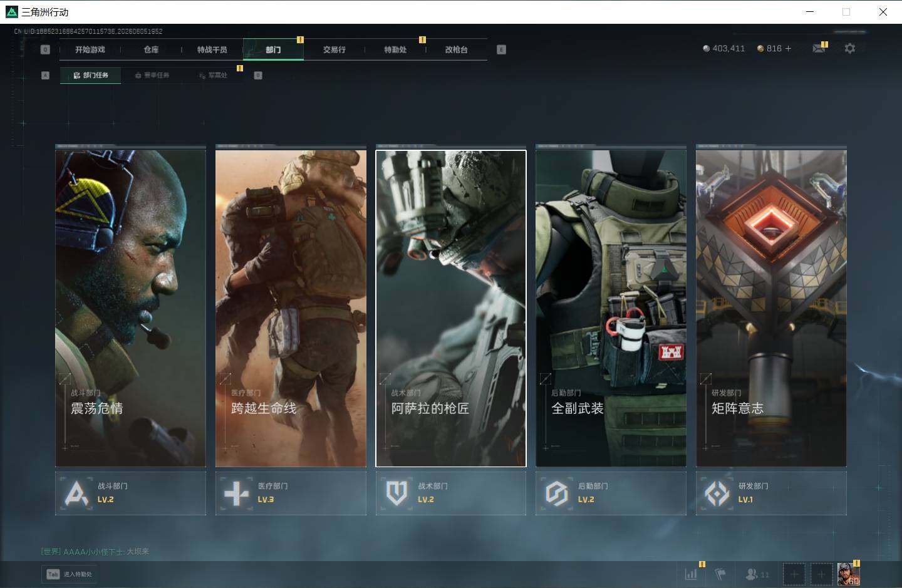Open the 开始游戏 tab

tap(90, 49)
